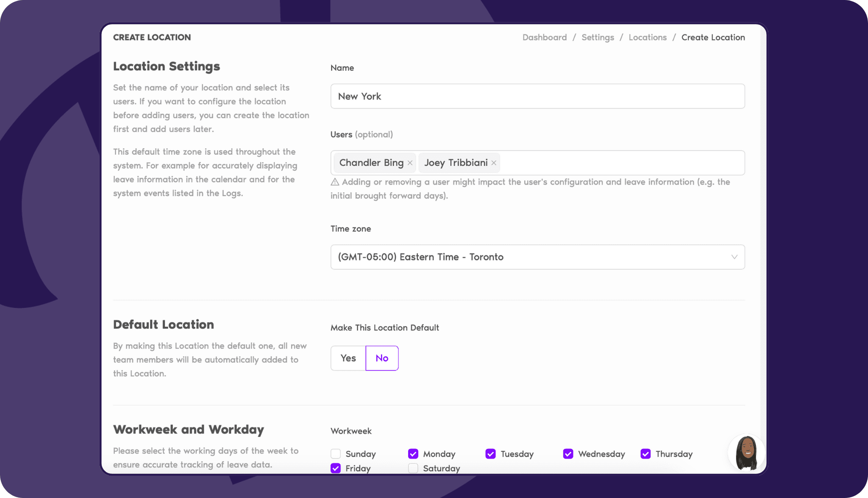Go to Dashboard breadcrumb
Viewport: 868px width, 498px height.
[x=545, y=37]
